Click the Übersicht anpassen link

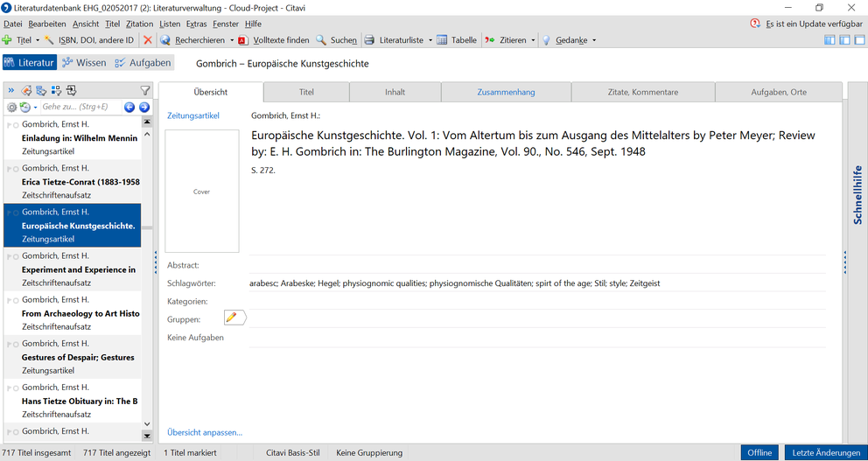[x=205, y=432]
